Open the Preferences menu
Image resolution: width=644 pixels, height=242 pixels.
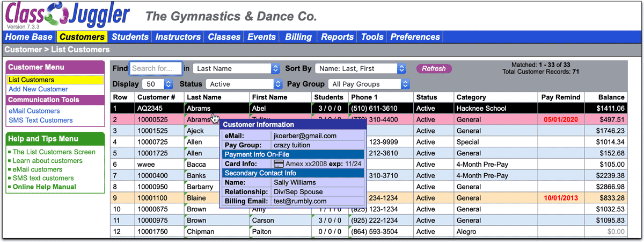(415, 37)
